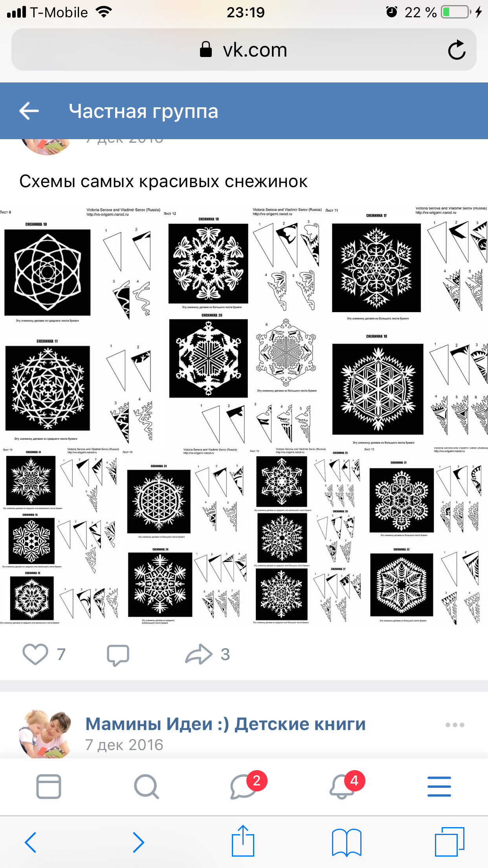Open VK news feed tab icon
Screen dimensions: 488x868
click(x=49, y=787)
